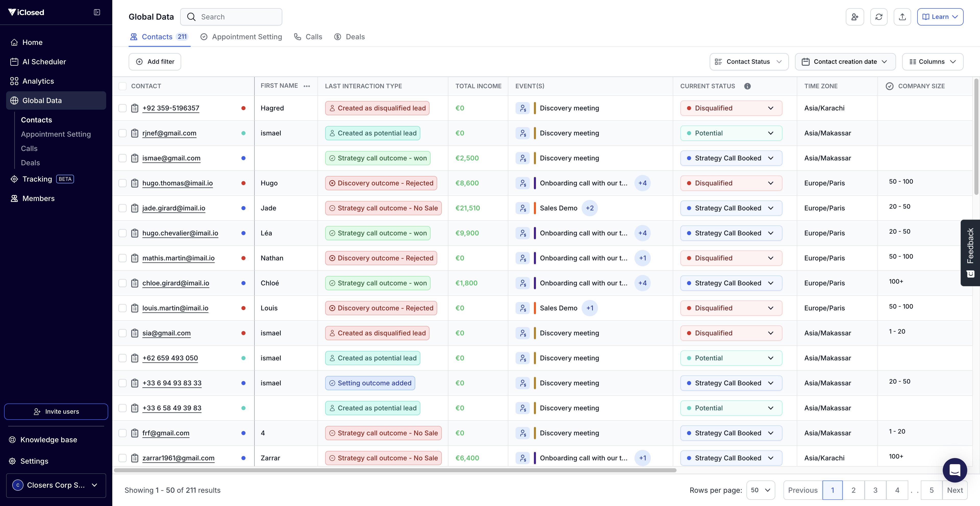
Task: Click the refresh data icon
Action: [x=878, y=17]
